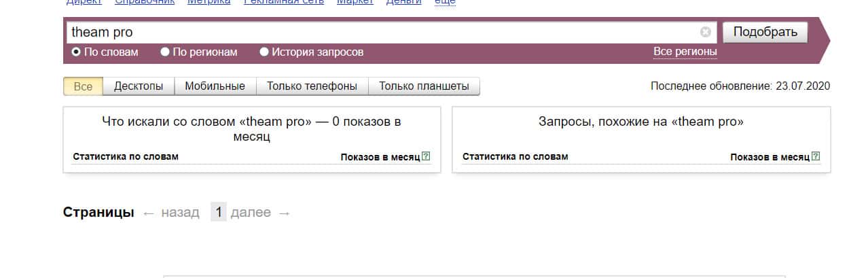Image resolution: width=868 pixels, height=278 pixels.
Task: Show the 'Только телефоны' tab
Action: click(x=312, y=86)
